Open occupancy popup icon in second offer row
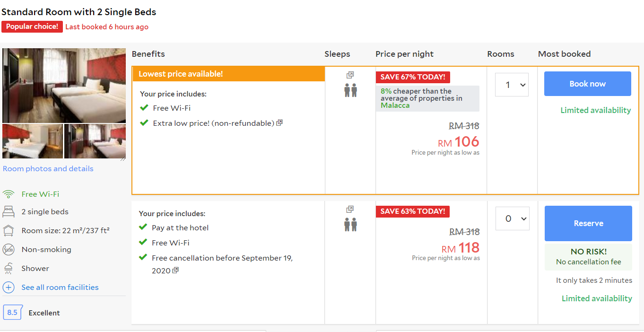 [350, 209]
